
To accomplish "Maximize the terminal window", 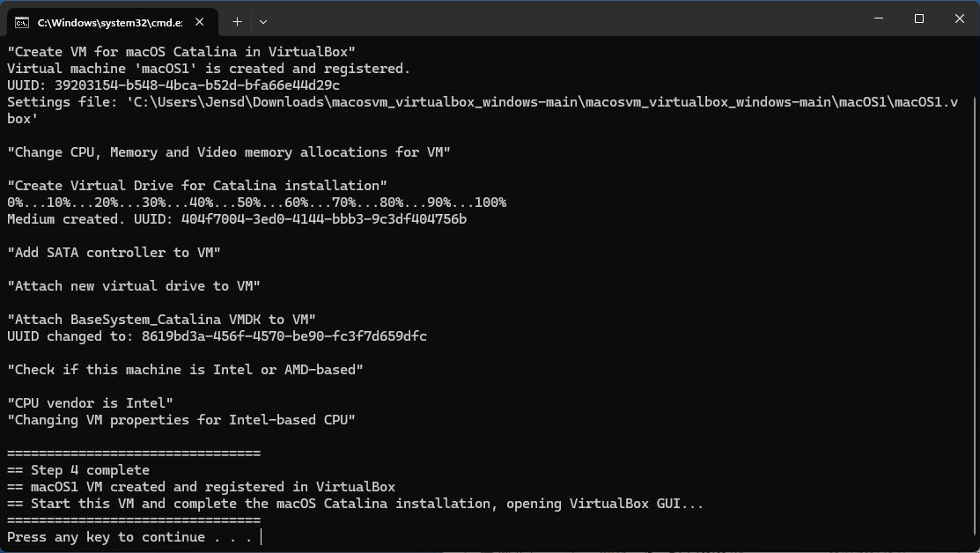I will tap(918, 18).
